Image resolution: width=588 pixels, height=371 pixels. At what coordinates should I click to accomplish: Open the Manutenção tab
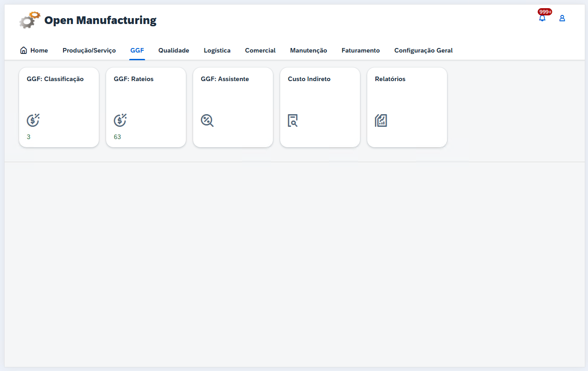(x=308, y=50)
